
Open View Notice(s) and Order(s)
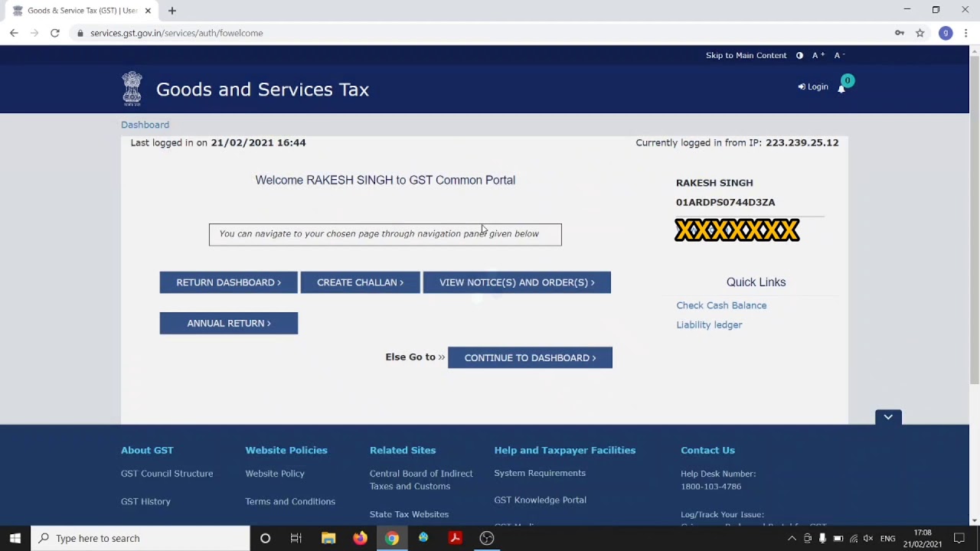[517, 282]
